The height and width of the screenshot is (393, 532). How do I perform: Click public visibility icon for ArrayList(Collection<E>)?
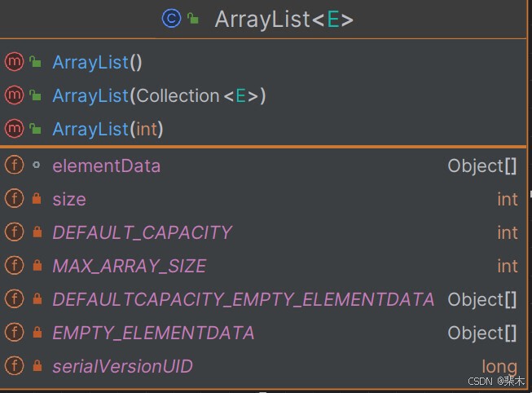[x=35, y=95]
